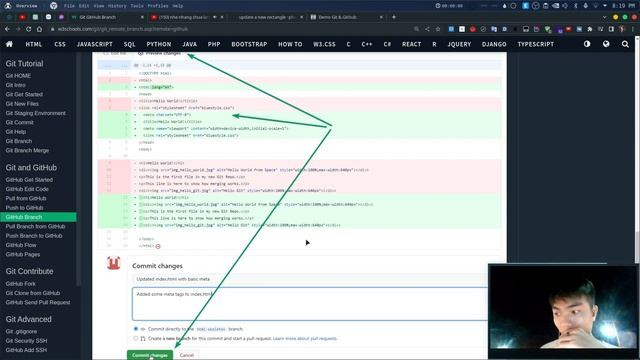The width and height of the screenshot is (640, 360).
Task: Open Git Staging Environment sidebar link
Action: (36, 113)
